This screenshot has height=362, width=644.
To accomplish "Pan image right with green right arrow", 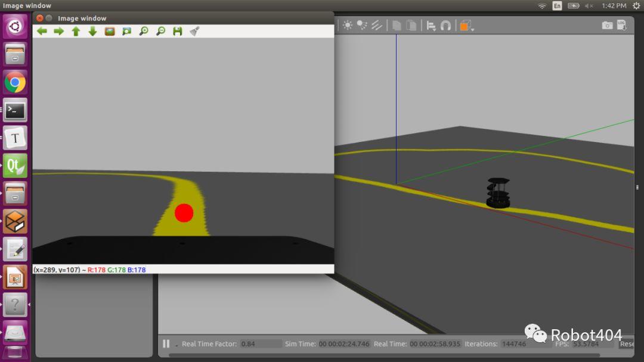I will click(x=58, y=31).
